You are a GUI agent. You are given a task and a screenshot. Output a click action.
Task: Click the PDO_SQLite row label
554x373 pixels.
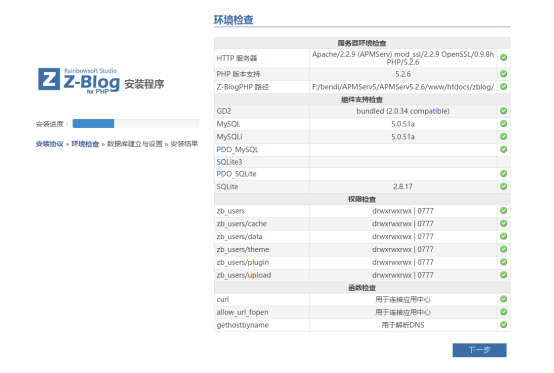click(x=236, y=174)
